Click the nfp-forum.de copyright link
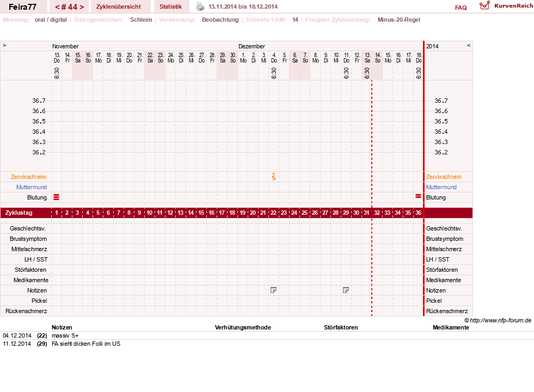534x392 pixels. tap(498, 320)
